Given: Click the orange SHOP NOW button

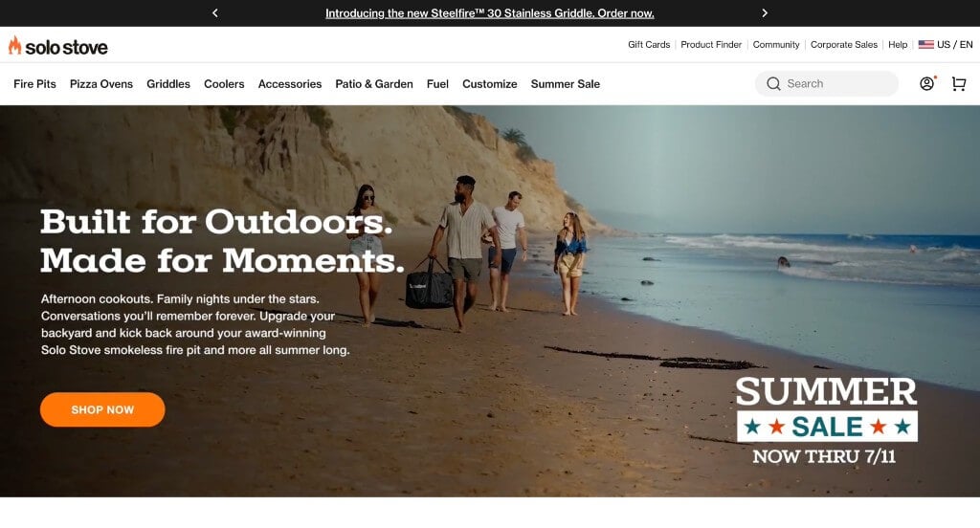Looking at the screenshot, I should click(102, 410).
